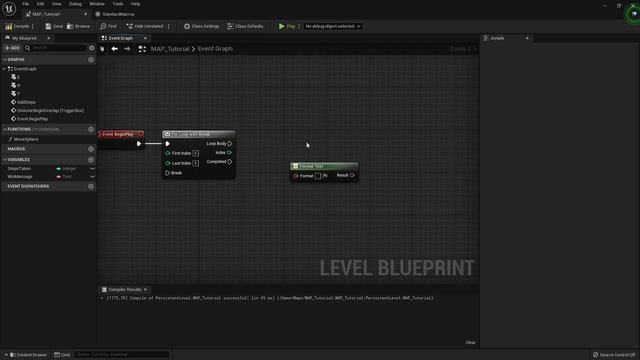Collapse the Variables section
This screenshot has height=360, width=640.
[5, 160]
